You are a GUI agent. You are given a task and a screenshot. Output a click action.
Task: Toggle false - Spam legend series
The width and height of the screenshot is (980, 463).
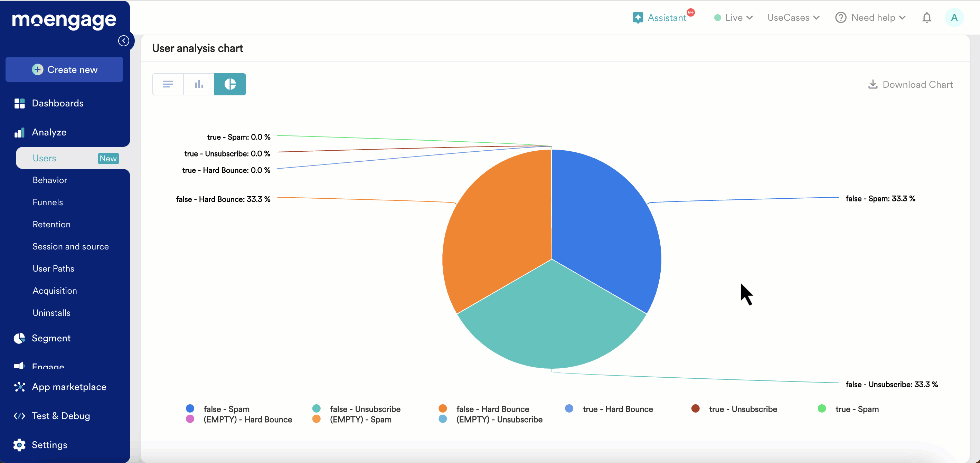(x=226, y=409)
